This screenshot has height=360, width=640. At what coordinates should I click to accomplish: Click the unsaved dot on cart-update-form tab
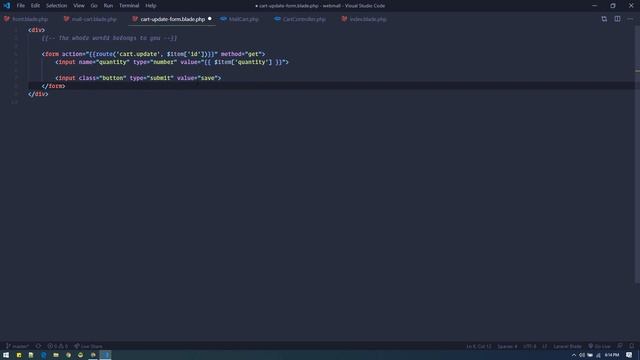click(x=210, y=19)
